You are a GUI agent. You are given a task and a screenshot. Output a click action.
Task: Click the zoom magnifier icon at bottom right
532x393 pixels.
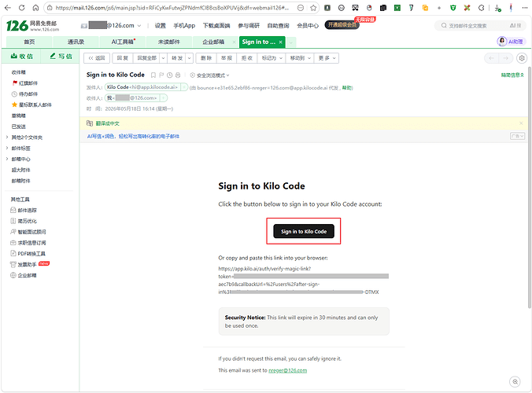click(515, 382)
